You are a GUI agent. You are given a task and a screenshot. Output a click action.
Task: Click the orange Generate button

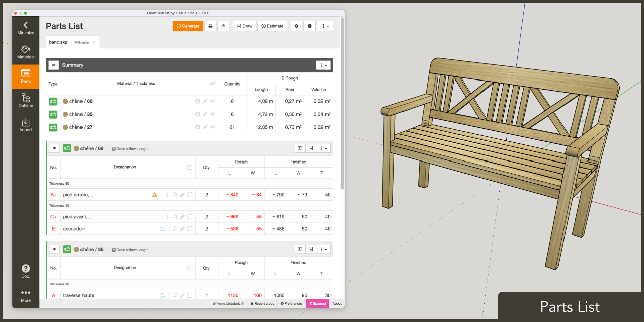tap(188, 26)
